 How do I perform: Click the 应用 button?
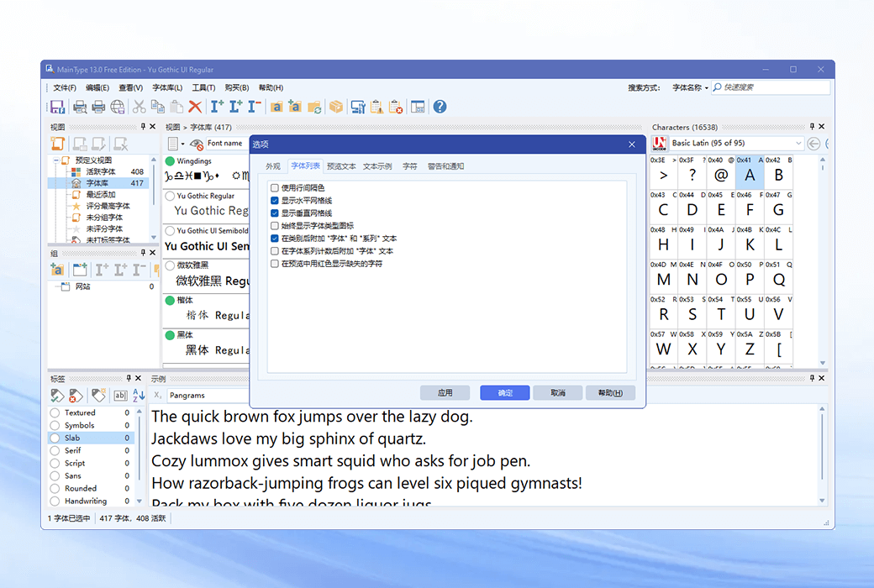click(x=445, y=393)
